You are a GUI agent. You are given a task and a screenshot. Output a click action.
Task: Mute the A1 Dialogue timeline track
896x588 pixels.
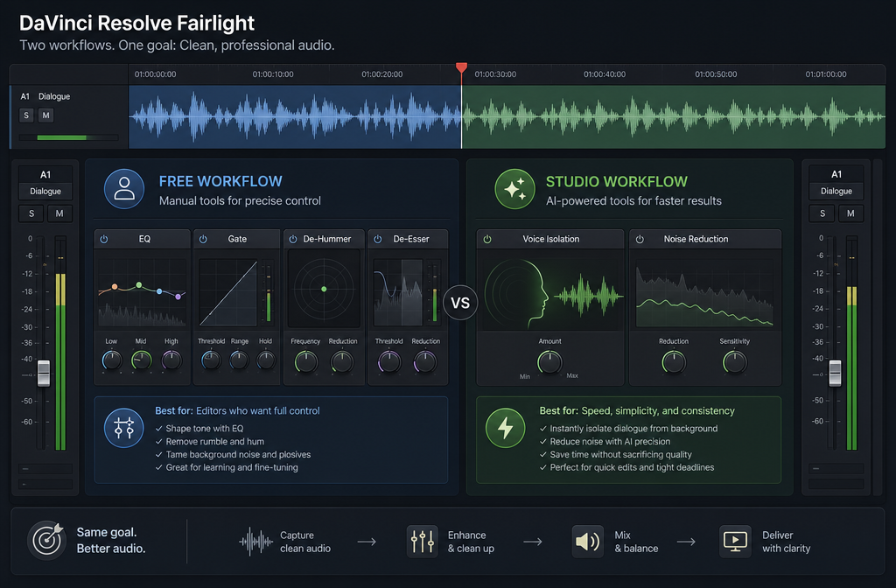point(45,115)
